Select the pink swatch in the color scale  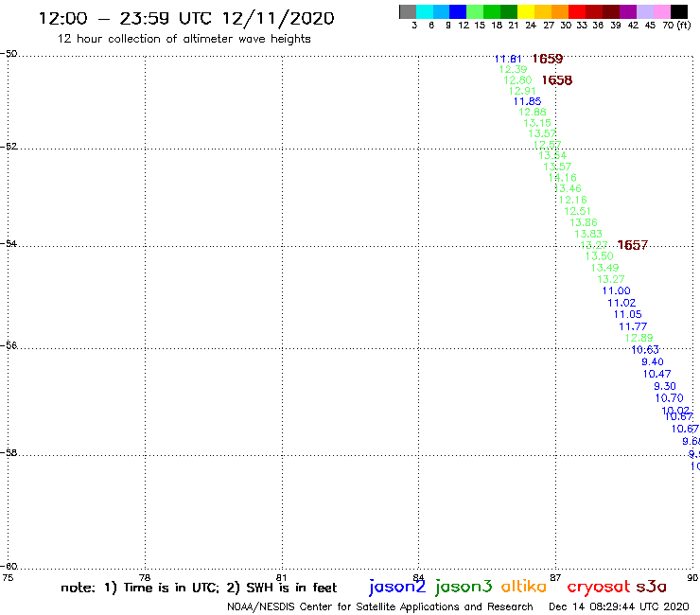[x=662, y=11]
